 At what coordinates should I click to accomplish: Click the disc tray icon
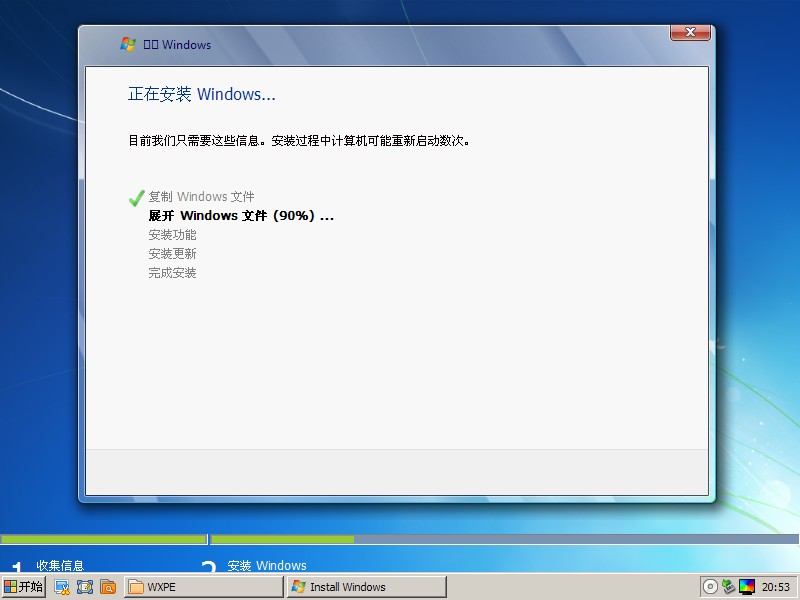[x=710, y=587]
